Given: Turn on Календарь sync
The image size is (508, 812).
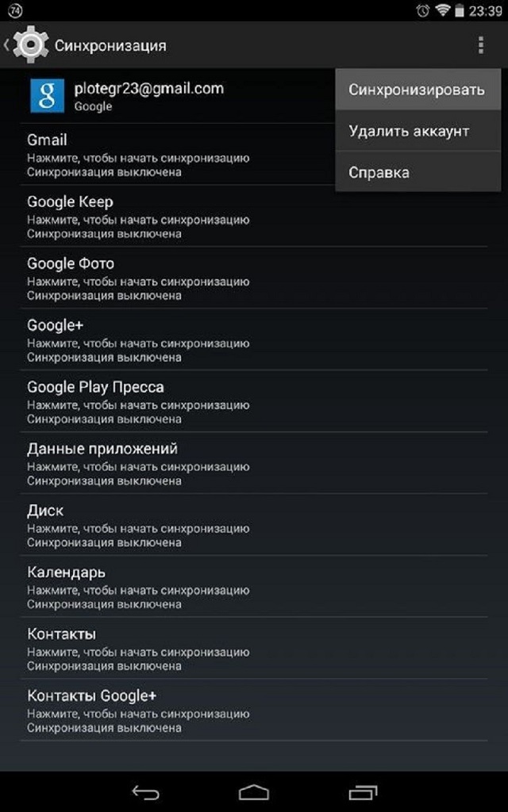Looking at the screenshot, I should click(x=254, y=586).
